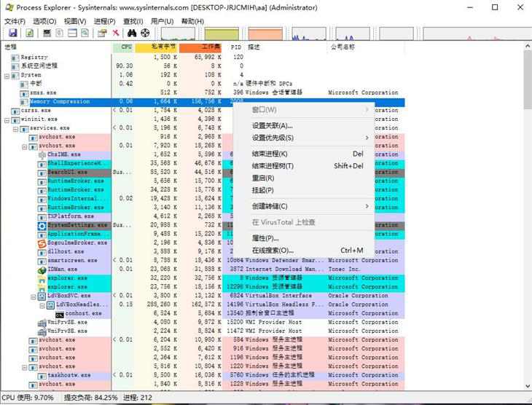Choose 设置关联(A)... in the context menu
Screen dimensions: 532x405
304,125
